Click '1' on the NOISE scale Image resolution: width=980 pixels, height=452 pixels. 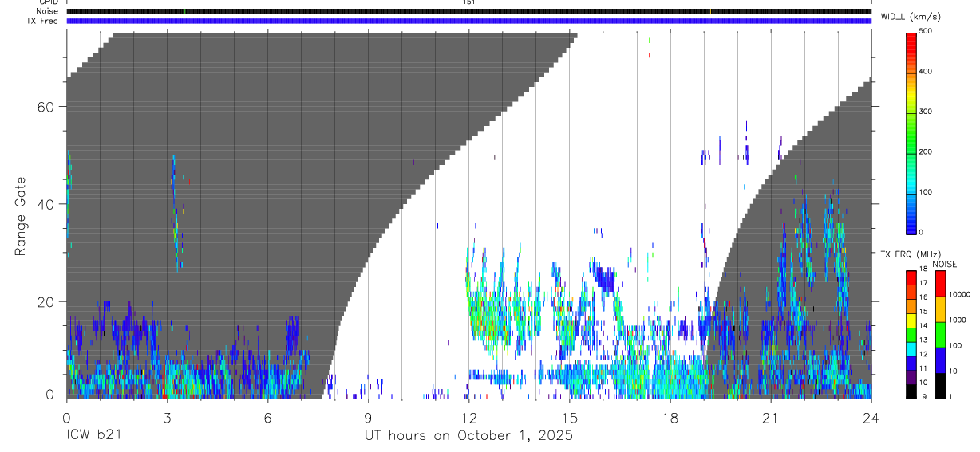(x=950, y=397)
